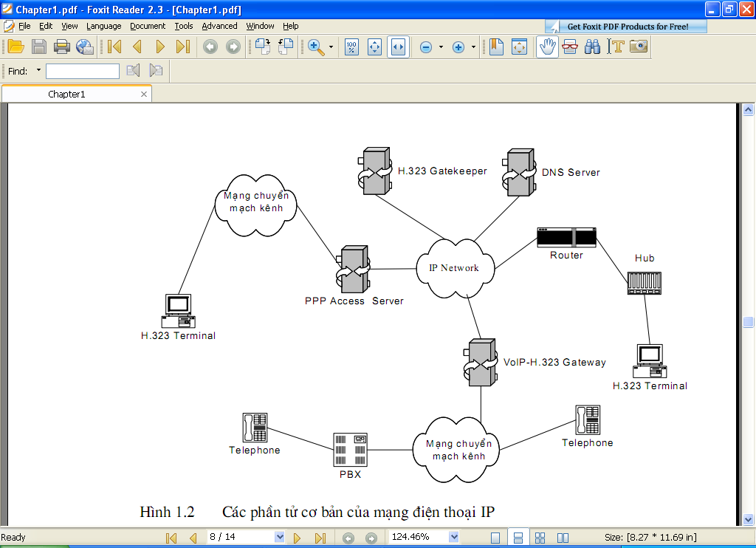Click the vertical scrollbar thumb
This screenshot has width=756, height=548.
[748, 322]
